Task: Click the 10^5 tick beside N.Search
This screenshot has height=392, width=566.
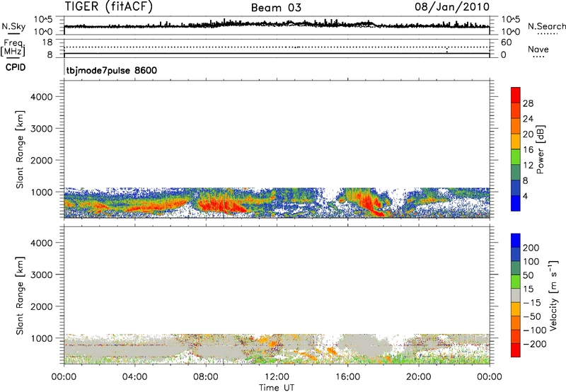Action: click(x=510, y=19)
